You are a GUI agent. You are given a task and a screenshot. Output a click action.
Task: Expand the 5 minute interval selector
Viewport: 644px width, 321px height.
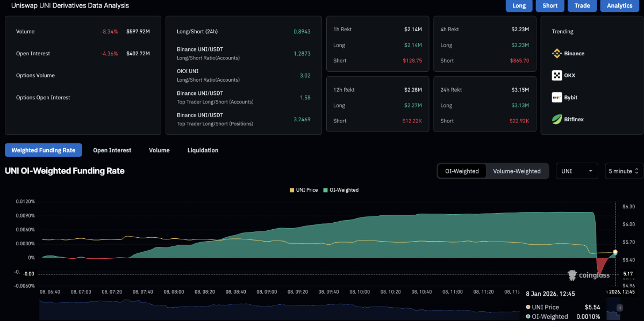pos(624,171)
